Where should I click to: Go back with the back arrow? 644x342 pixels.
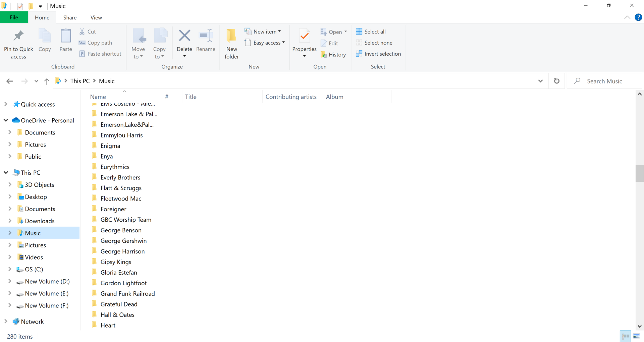[10, 81]
